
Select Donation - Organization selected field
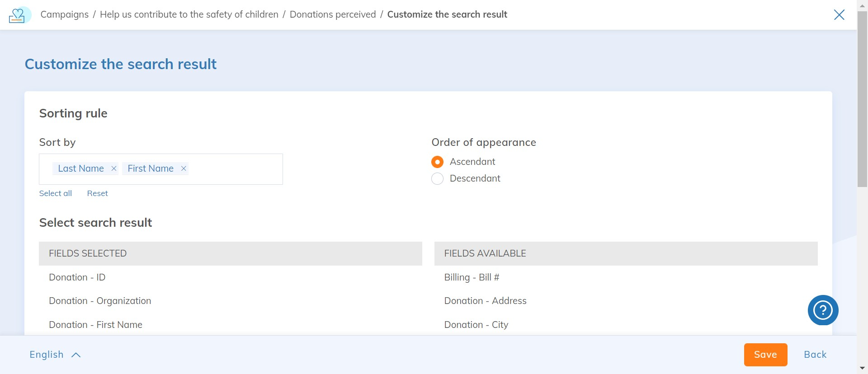point(231,301)
